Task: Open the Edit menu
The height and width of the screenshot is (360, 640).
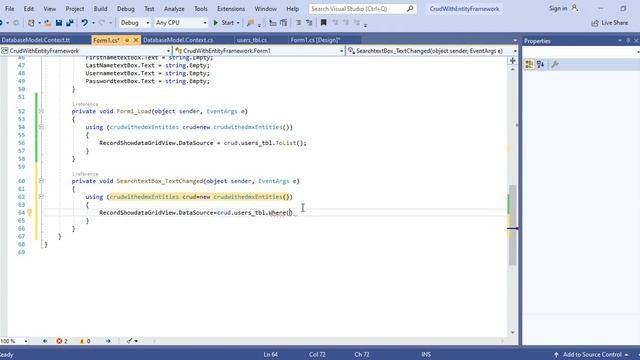Action: coord(29,9)
